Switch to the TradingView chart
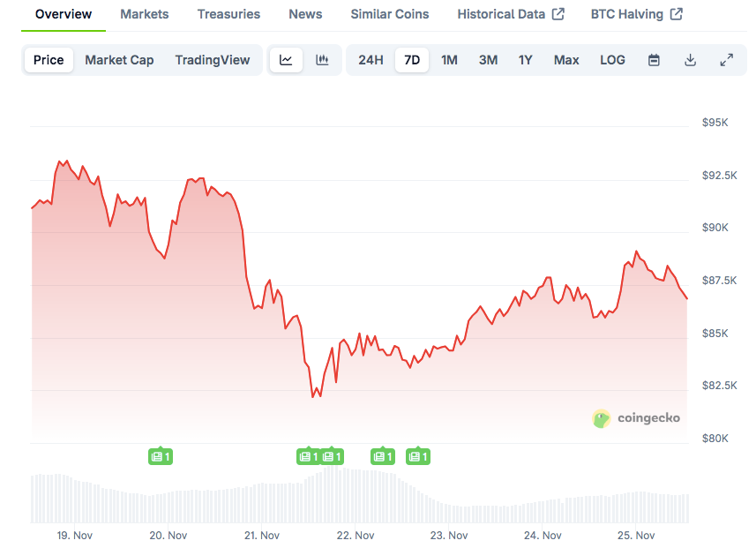Image resolution: width=756 pixels, height=548 pixels. [213, 60]
